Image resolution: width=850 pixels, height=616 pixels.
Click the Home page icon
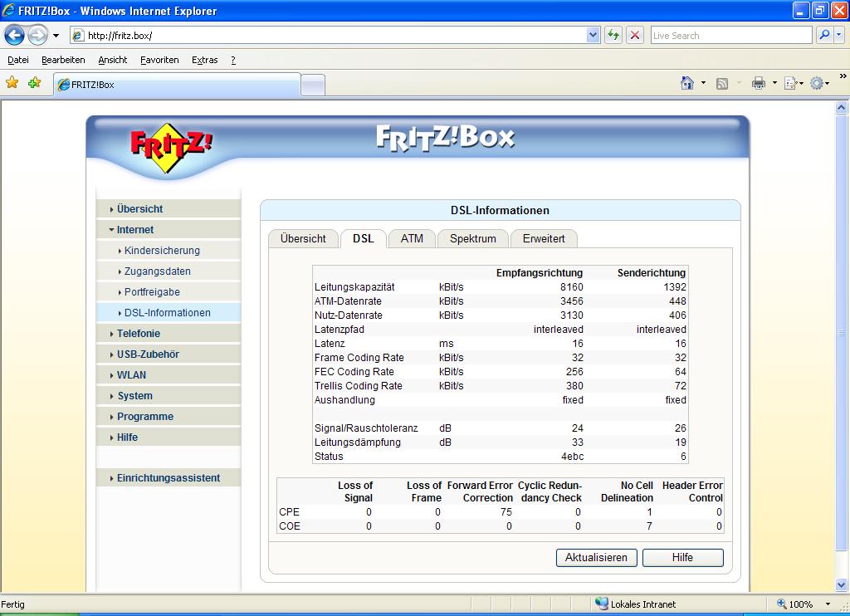pos(686,83)
